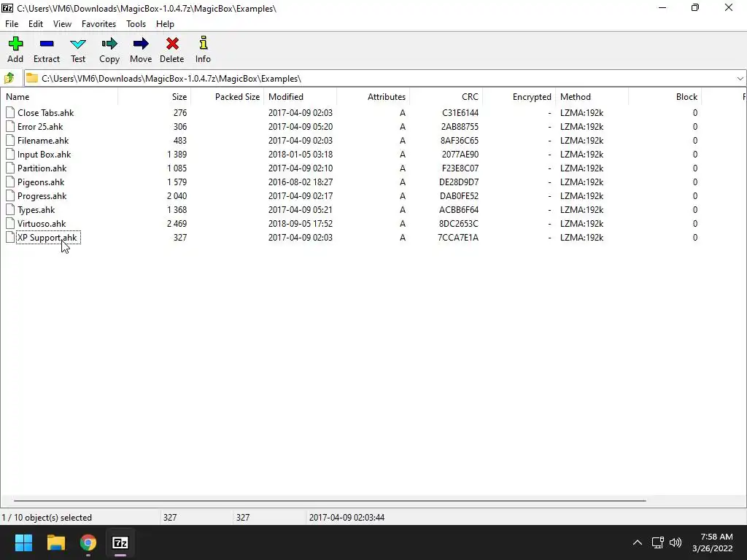The width and height of the screenshot is (747, 560).
Task: Select the Error 25.ahk file name
Action: pyautogui.click(x=40, y=127)
